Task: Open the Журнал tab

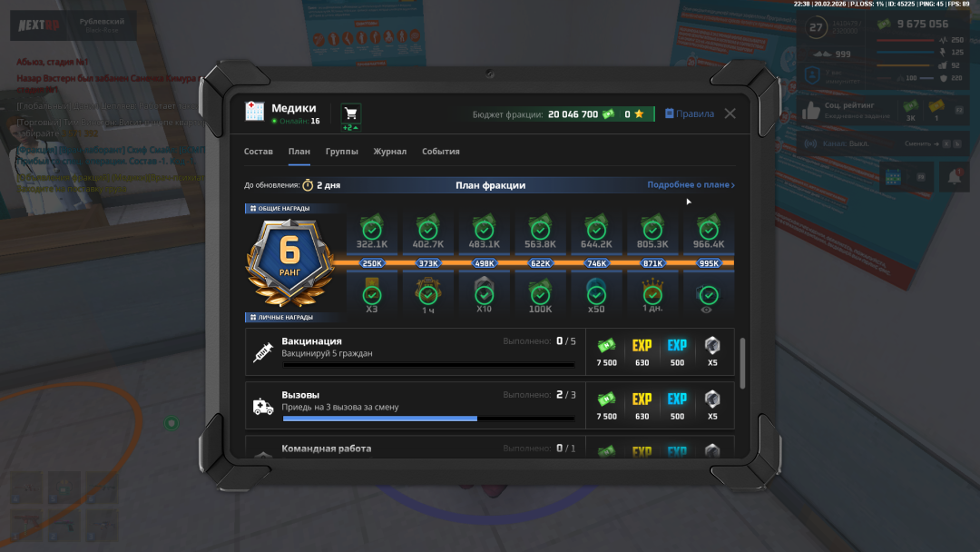Action: 389,152
